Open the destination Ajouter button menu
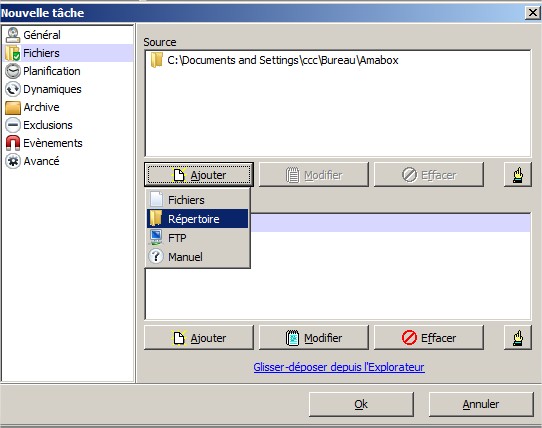Screen dimensions: 542x428 [x=199, y=337]
